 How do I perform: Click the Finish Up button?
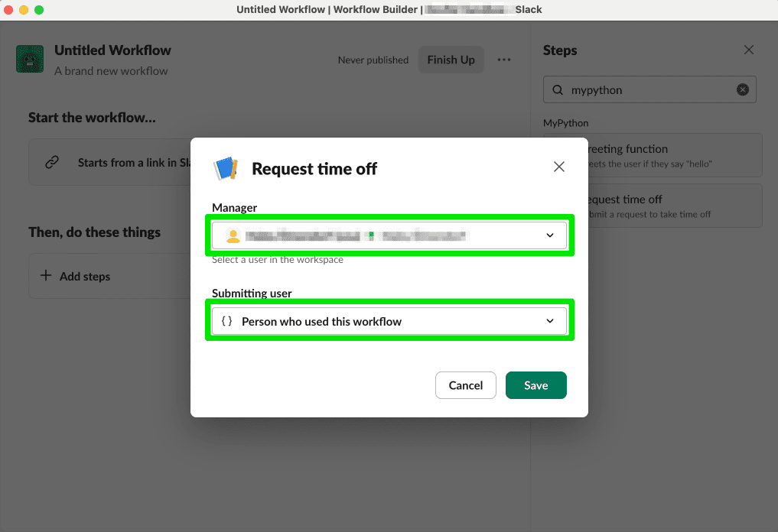[451, 59]
